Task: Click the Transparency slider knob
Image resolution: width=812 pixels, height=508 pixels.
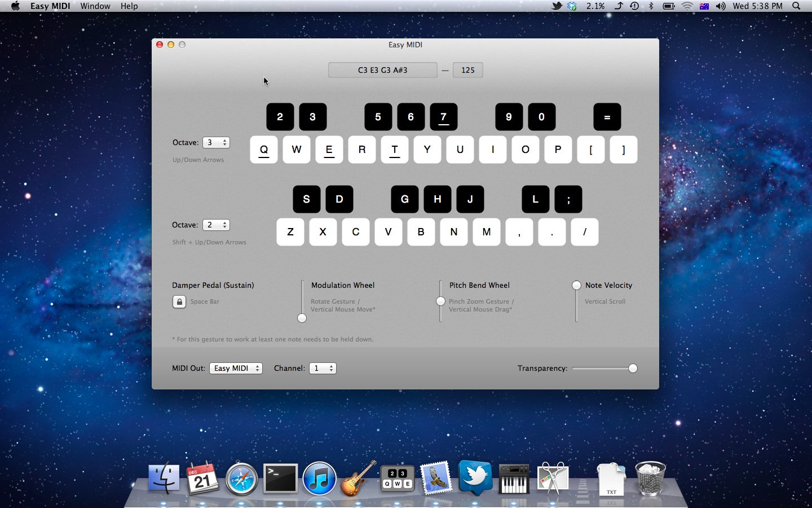Action: click(x=633, y=369)
